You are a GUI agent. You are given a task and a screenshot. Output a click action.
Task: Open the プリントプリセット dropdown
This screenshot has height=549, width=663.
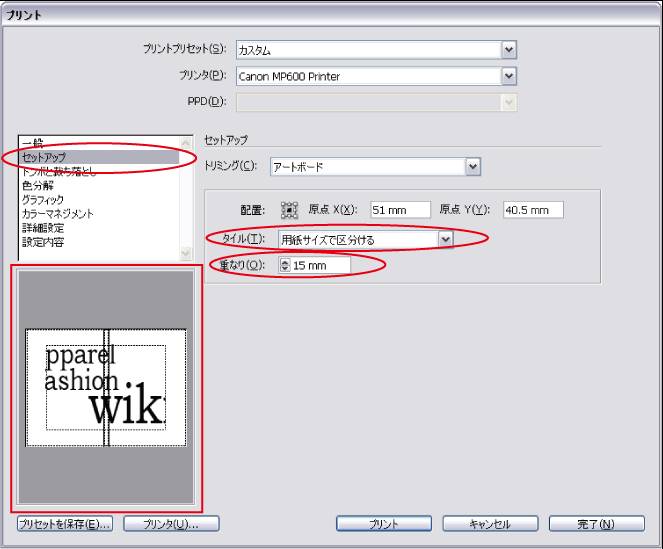click(x=508, y=49)
